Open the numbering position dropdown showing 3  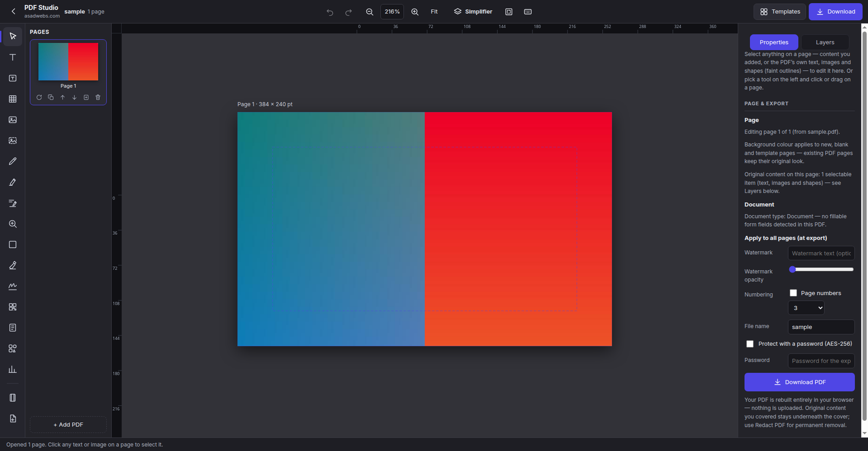[806, 308]
